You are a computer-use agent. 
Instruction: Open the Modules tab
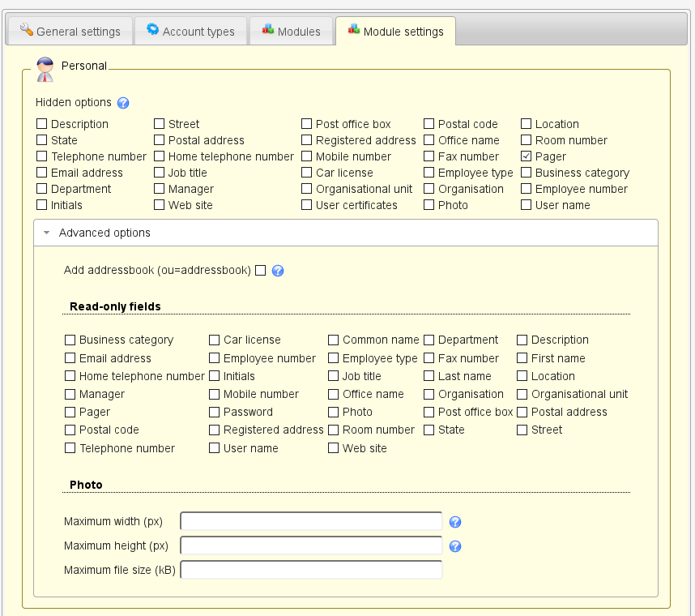tap(291, 32)
